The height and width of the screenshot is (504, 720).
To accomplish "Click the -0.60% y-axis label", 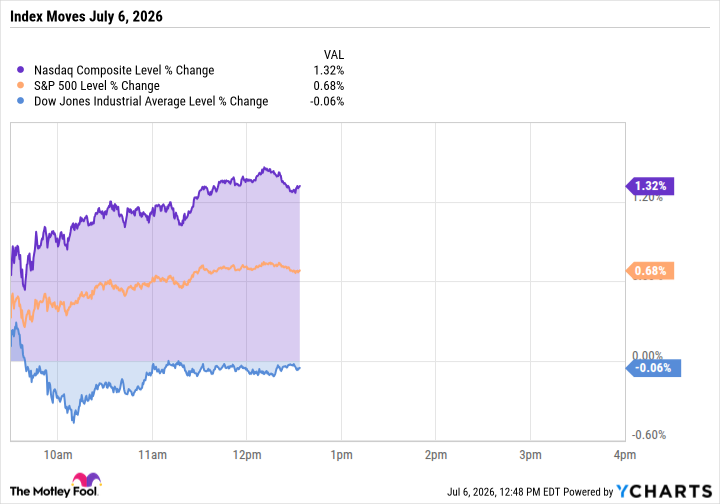I will coord(649,435).
